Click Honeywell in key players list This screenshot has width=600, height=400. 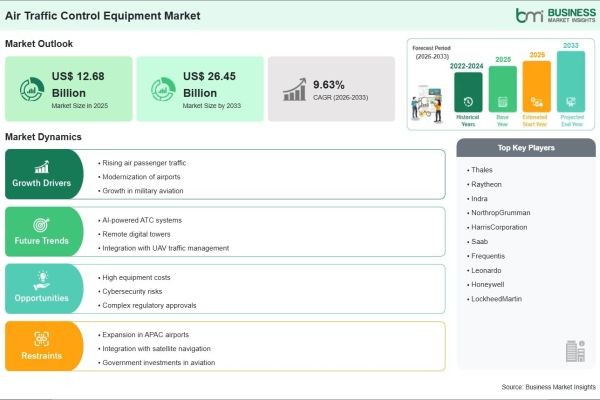486,284
